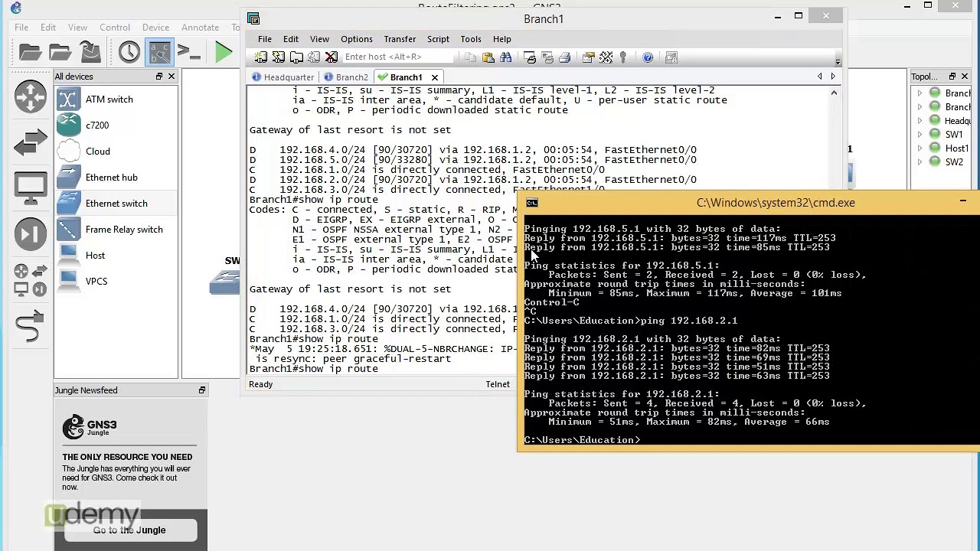980x551 pixels.
Task: Click the open project folder icon in GNS3
Action: click(60, 52)
